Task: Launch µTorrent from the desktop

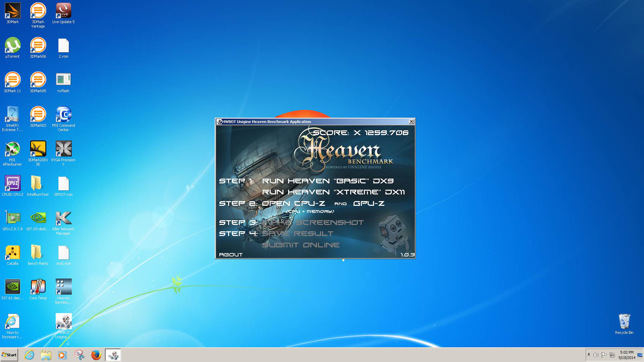Action: click(x=12, y=48)
